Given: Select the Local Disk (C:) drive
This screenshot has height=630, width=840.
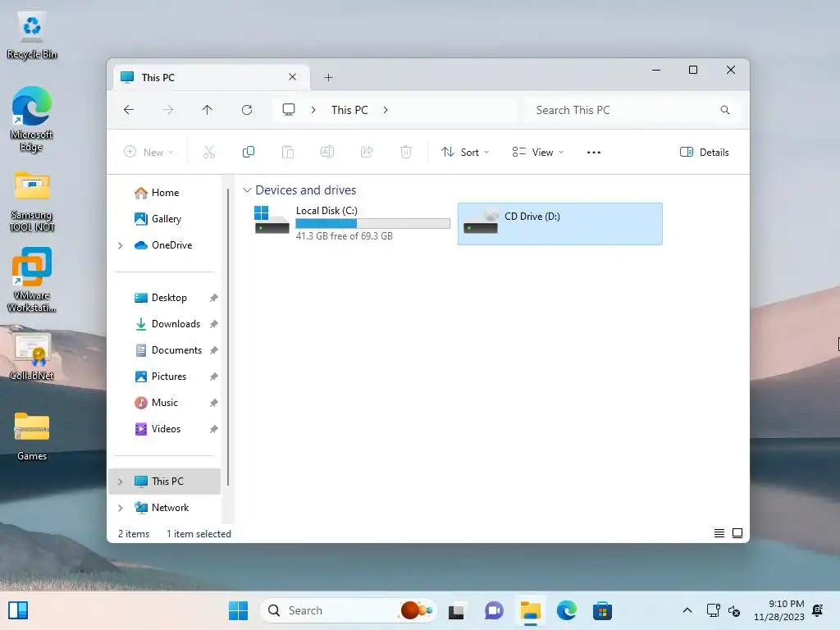Looking at the screenshot, I should [x=351, y=223].
